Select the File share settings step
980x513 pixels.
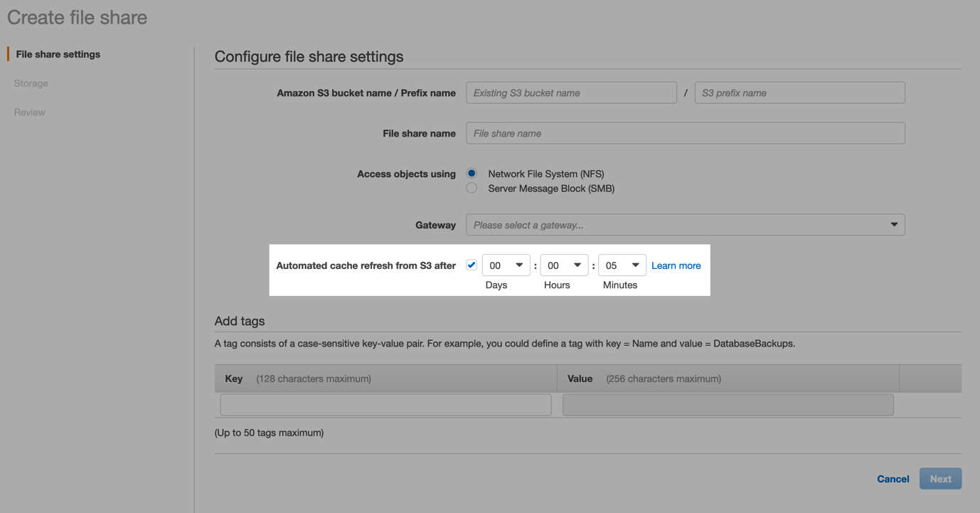click(x=57, y=53)
